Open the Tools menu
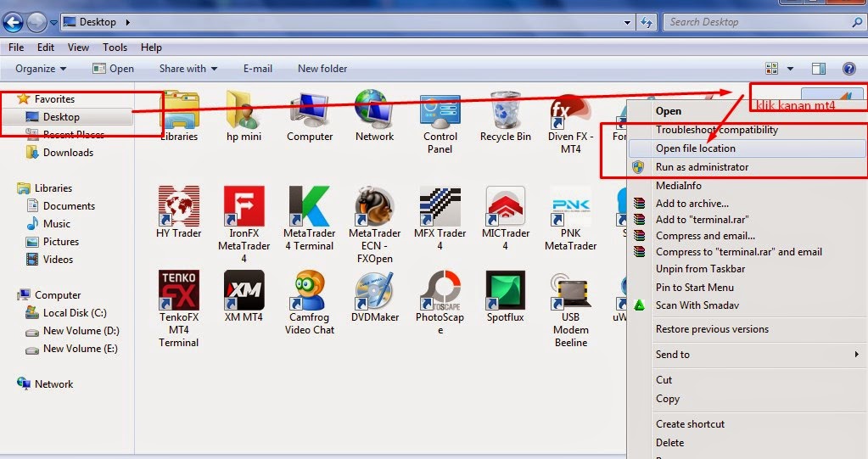This screenshot has width=868, height=459. 115,48
